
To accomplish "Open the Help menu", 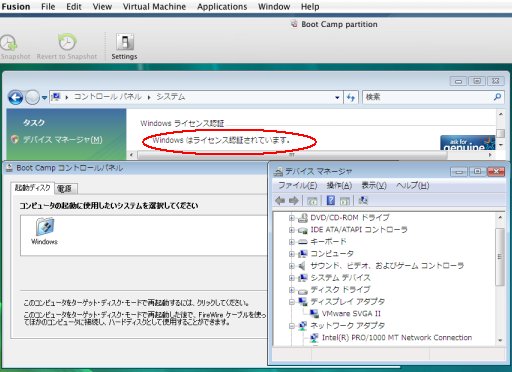I will click(x=310, y=7).
